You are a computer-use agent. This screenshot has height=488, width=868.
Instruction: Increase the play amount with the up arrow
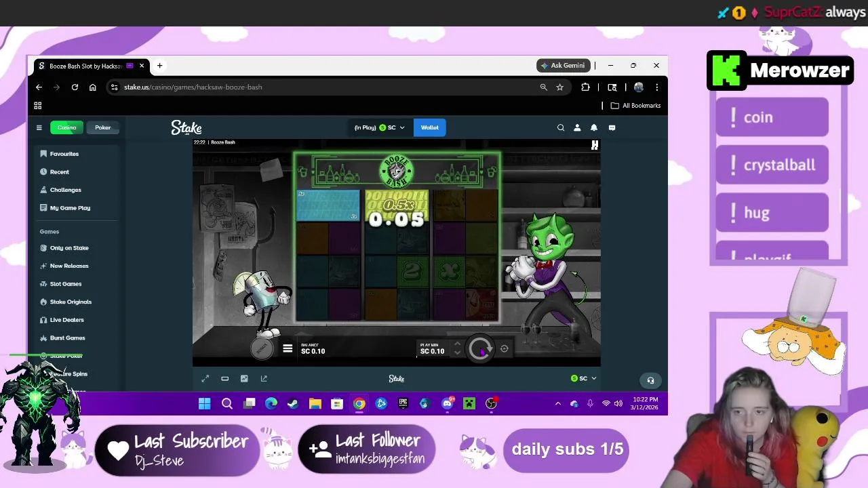point(457,344)
